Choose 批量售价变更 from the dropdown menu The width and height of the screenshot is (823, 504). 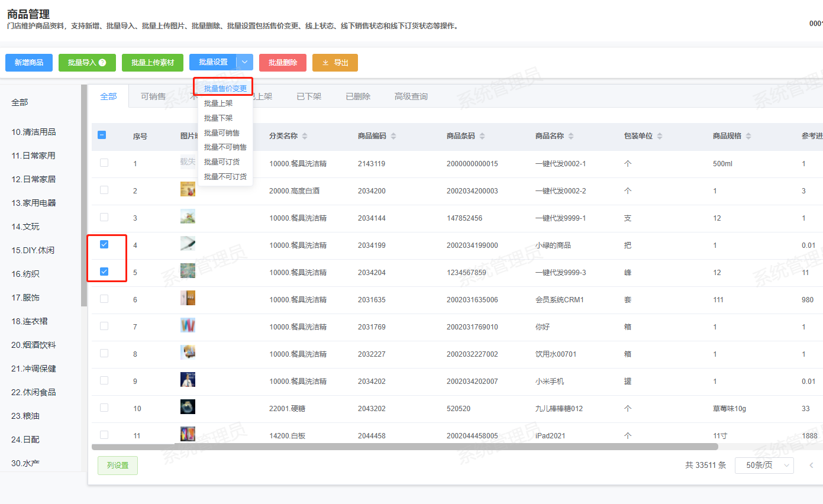click(x=225, y=89)
